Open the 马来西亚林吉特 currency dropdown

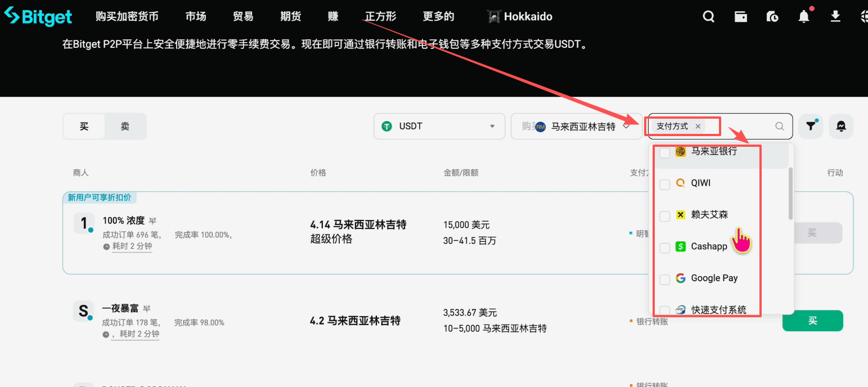pyautogui.click(x=577, y=127)
